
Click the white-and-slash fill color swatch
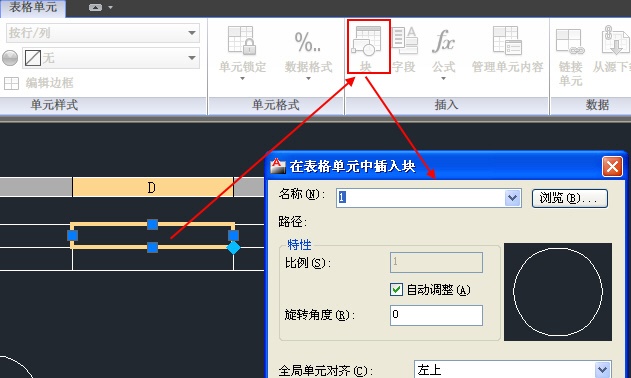pos(33,58)
